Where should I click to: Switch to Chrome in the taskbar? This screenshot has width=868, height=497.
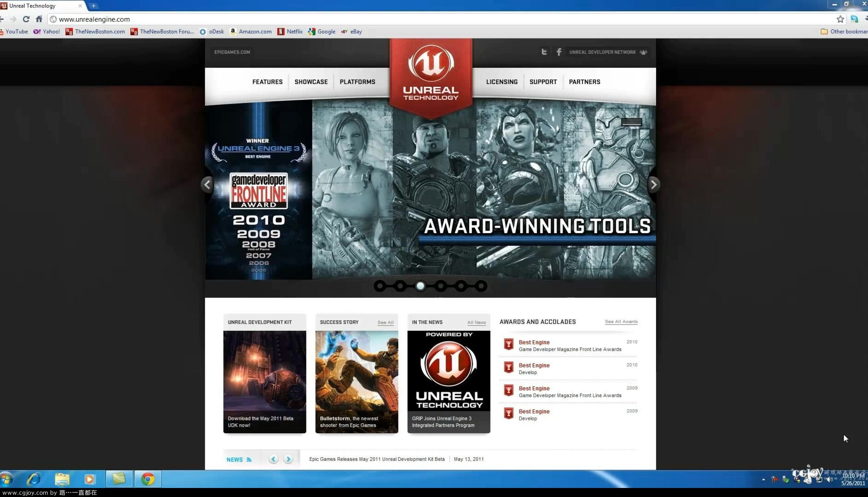[147, 479]
